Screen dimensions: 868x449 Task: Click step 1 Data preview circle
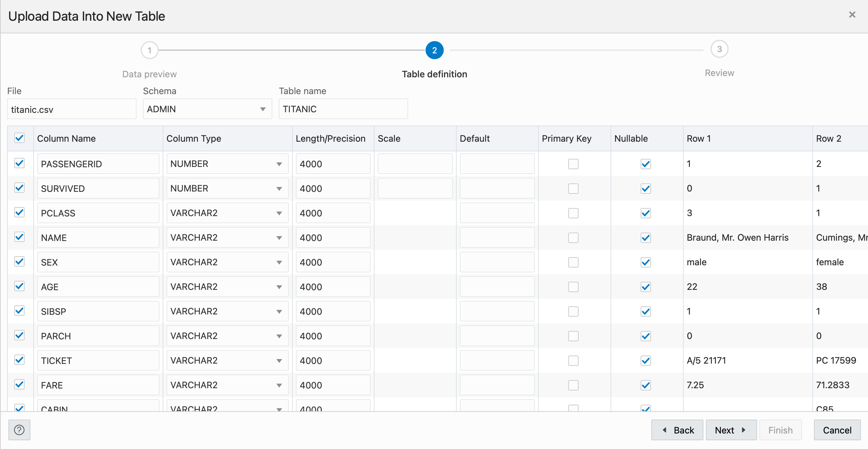[x=149, y=49]
